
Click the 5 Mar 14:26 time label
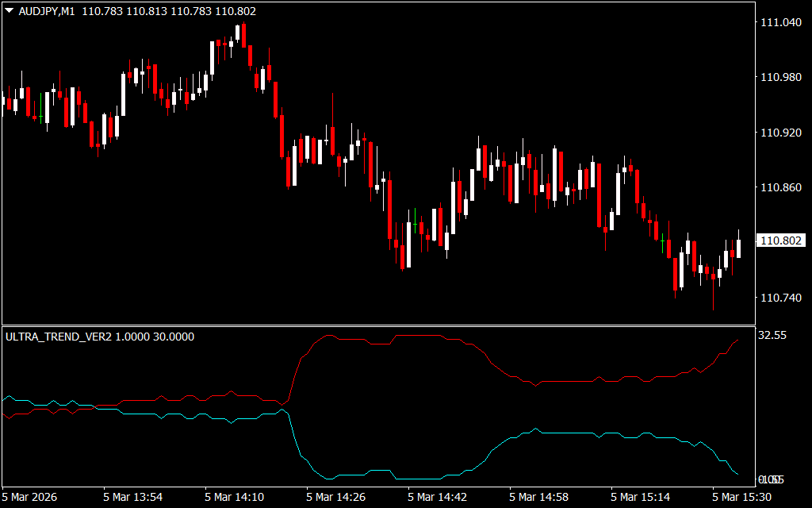(336, 497)
